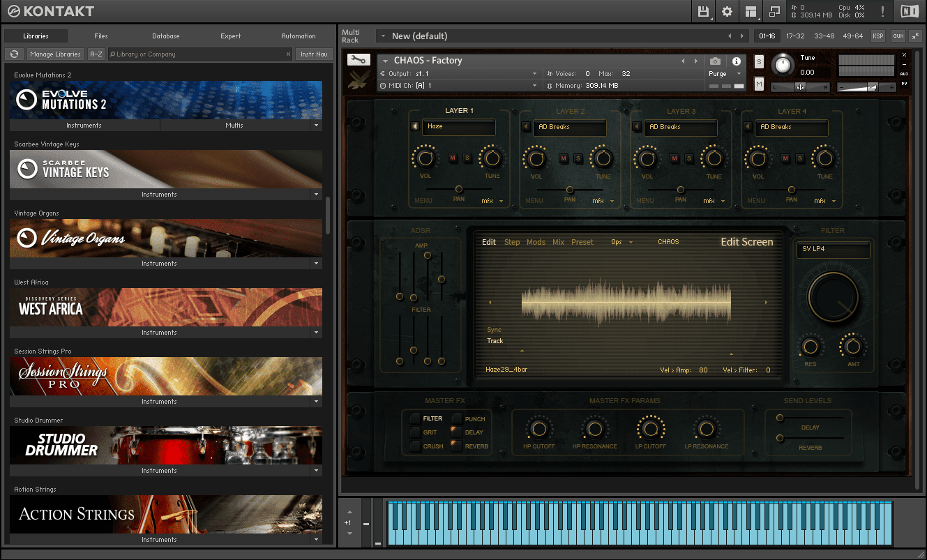
Task: Minimize the rack with collapse arrows icon
Action: pos(915,36)
